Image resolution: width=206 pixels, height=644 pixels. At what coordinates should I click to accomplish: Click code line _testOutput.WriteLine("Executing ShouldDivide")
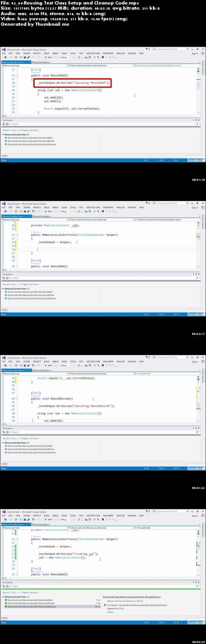[x=76, y=406]
